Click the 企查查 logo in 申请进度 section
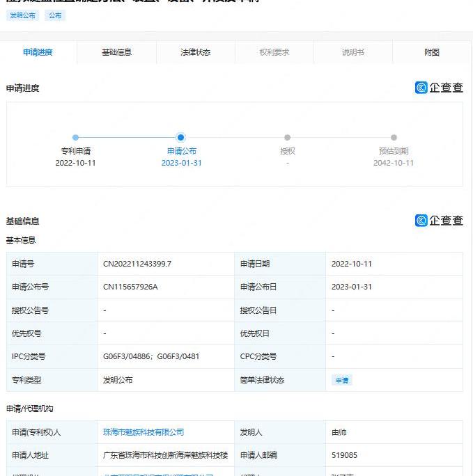The width and height of the screenshot is (473, 476). point(439,88)
